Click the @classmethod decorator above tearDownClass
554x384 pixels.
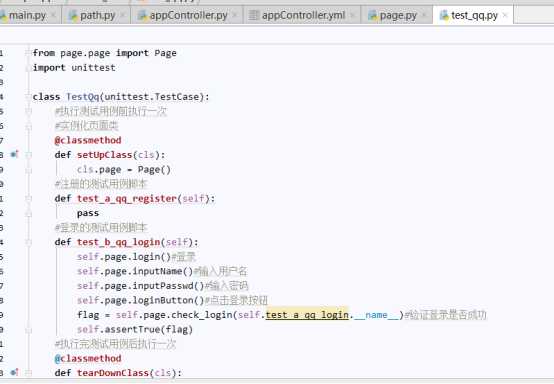tap(88, 358)
